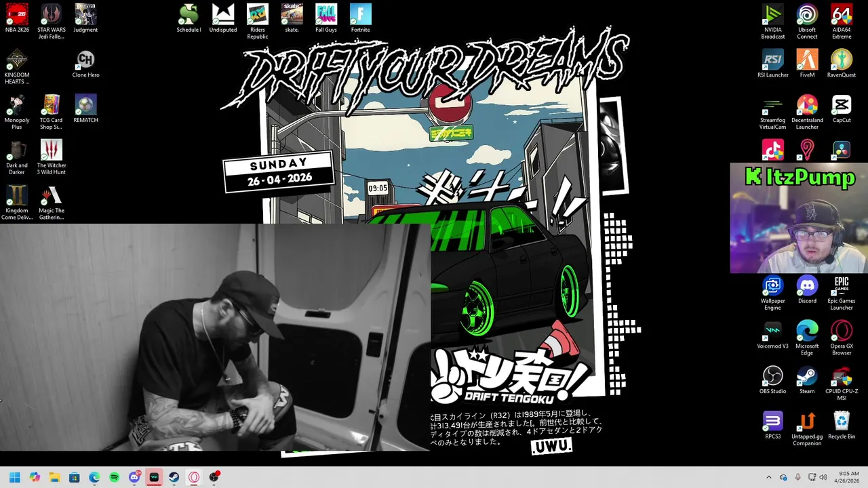This screenshot has height=488, width=868.
Task: Open the network status tray icon
Action: coord(812,477)
